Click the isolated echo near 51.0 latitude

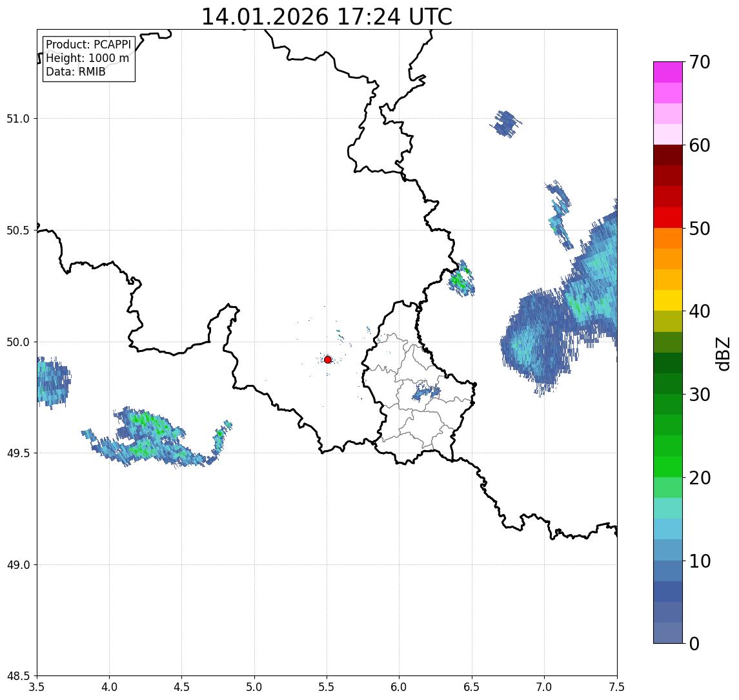click(x=506, y=124)
